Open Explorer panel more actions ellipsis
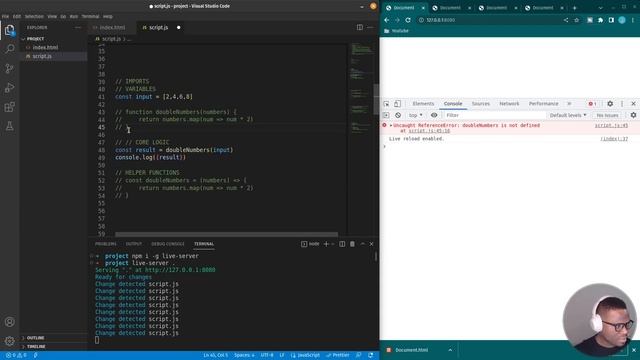Screen dimensions: 640x360 pyautogui.click(x=78, y=27)
